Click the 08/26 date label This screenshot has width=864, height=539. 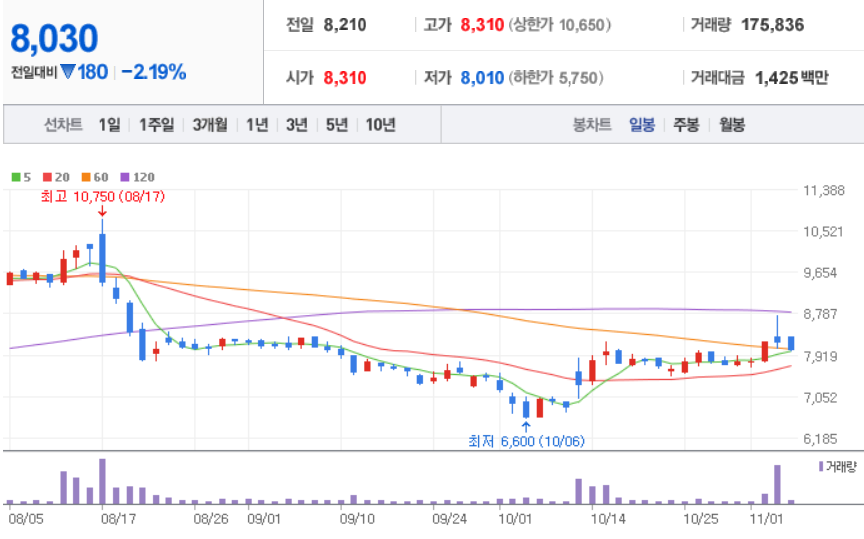[211, 519]
